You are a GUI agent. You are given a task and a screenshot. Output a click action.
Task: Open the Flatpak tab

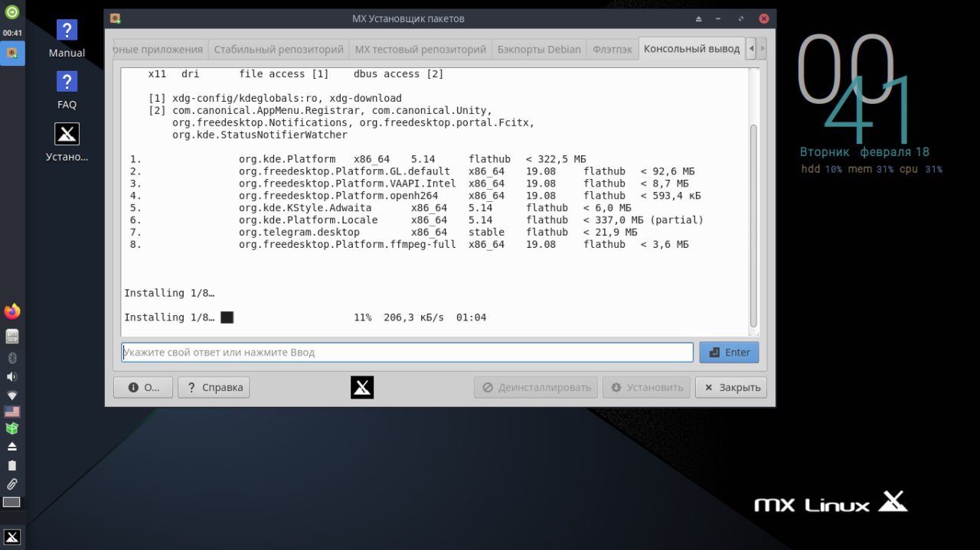612,49
